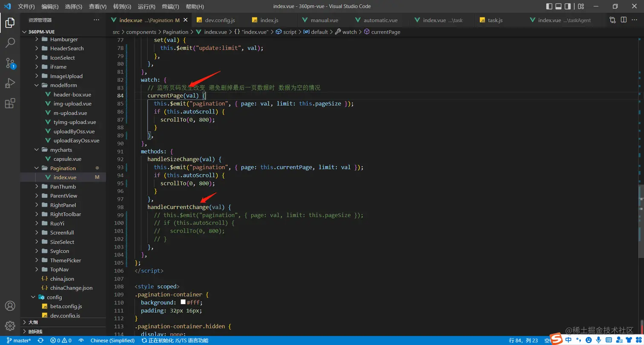Open the Search view in activity bar

10,43
